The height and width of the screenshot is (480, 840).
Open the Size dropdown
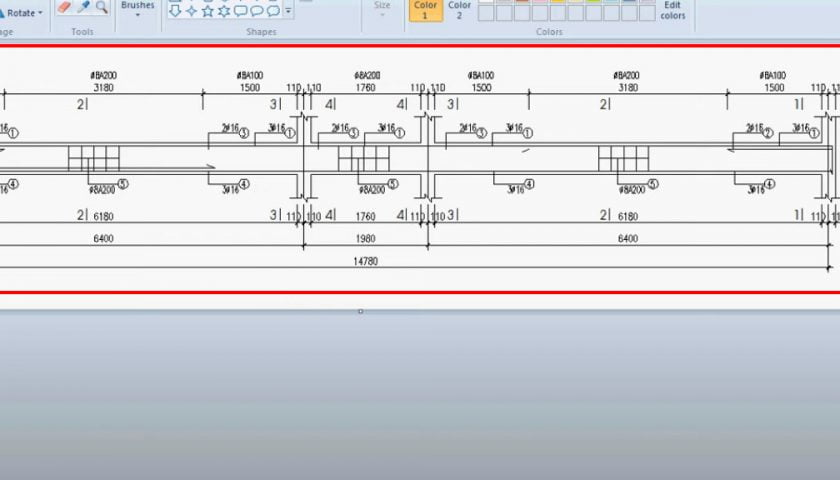(x=382, y=10)
